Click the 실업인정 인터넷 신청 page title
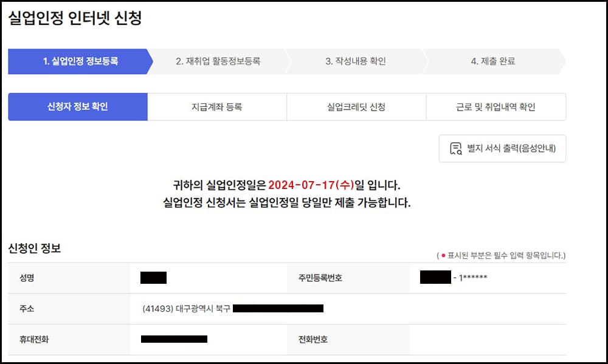 tap(75, 18)
